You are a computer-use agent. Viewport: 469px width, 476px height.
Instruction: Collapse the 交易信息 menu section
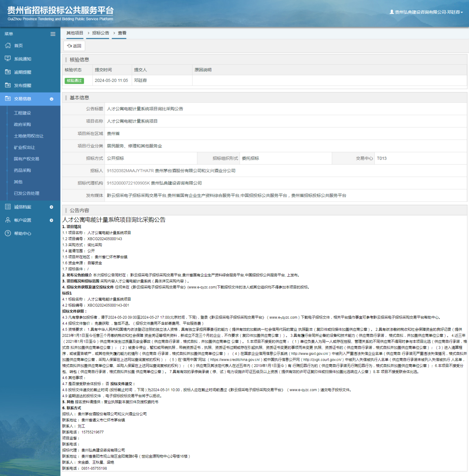(x=51, y=99)
